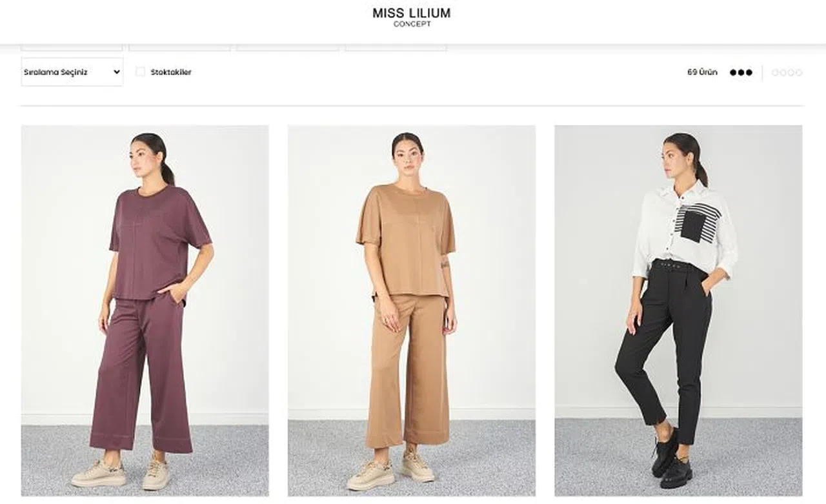Click the sort dropdown's chevron arrow
The image size is (826, 504).
pyautogui.click(x=116, y=72)
